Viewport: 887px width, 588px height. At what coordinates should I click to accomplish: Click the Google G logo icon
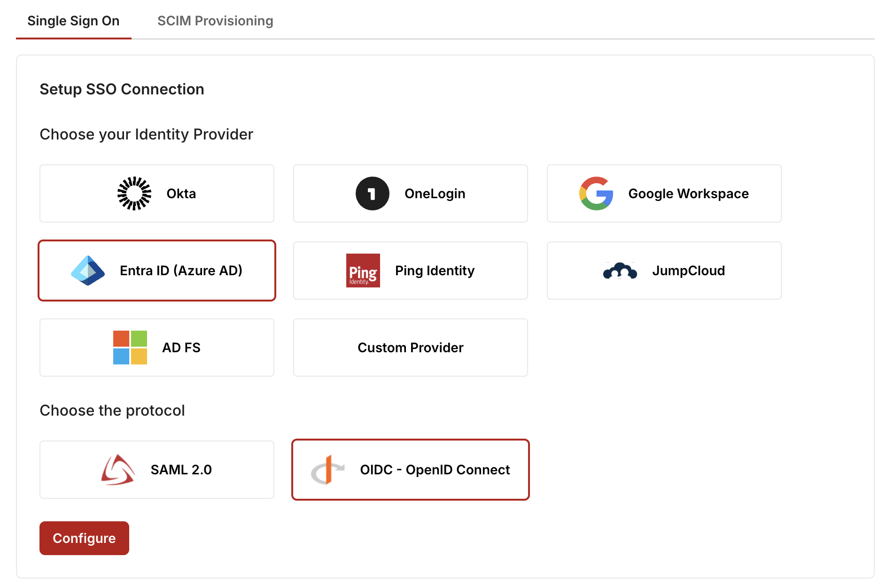click(x=596, y=193)
